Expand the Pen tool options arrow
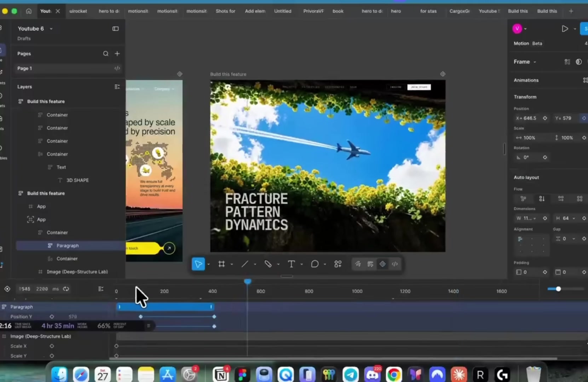588x382 pixels. [278, 264]
